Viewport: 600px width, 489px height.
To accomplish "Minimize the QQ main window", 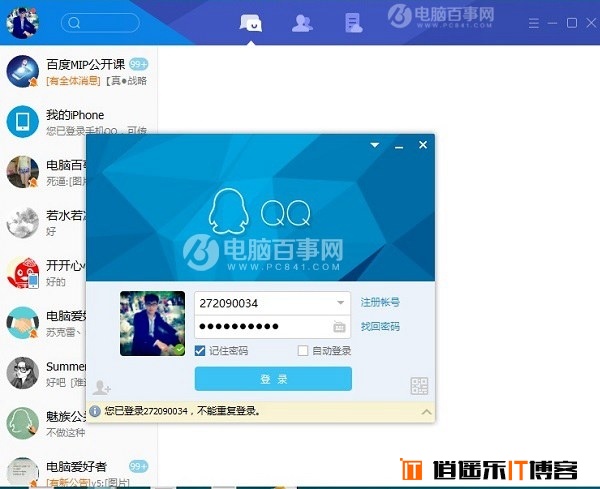I will tap(552, 23).
